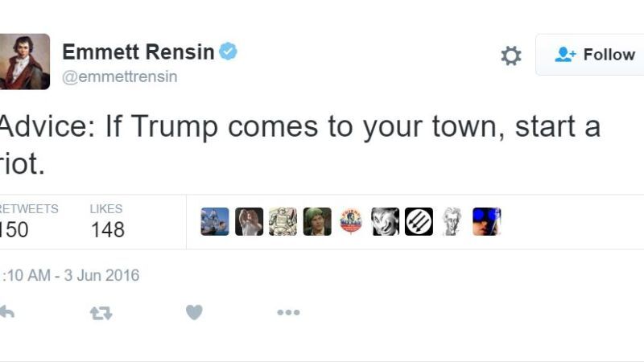Screen dimensions: 644x362
Task: Open the pencil sketch portrait avatar
Action: 452,221
